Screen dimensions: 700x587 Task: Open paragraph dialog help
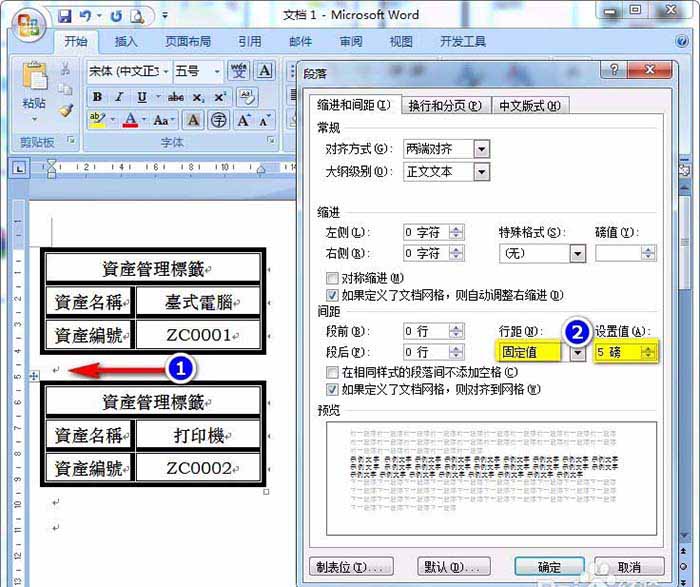614,70
